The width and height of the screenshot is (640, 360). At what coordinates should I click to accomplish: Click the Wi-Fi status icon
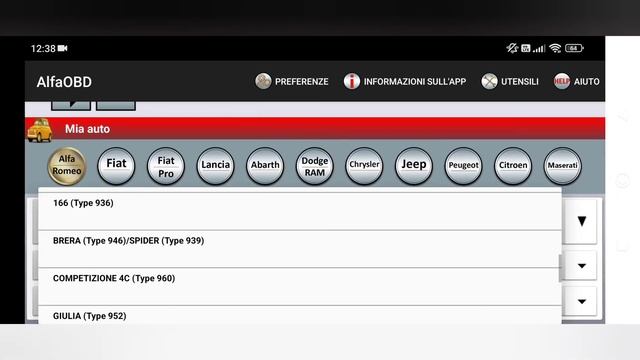(555, 48)
